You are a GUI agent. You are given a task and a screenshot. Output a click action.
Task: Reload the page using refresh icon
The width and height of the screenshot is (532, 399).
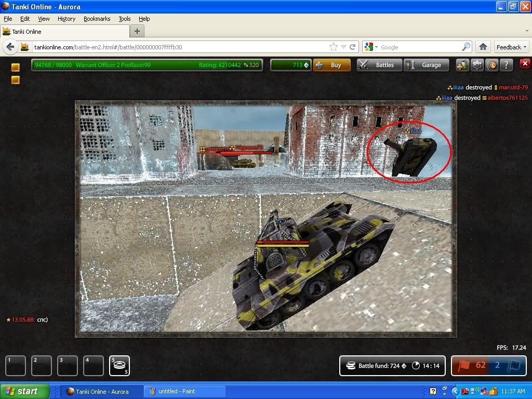[353, 47]
